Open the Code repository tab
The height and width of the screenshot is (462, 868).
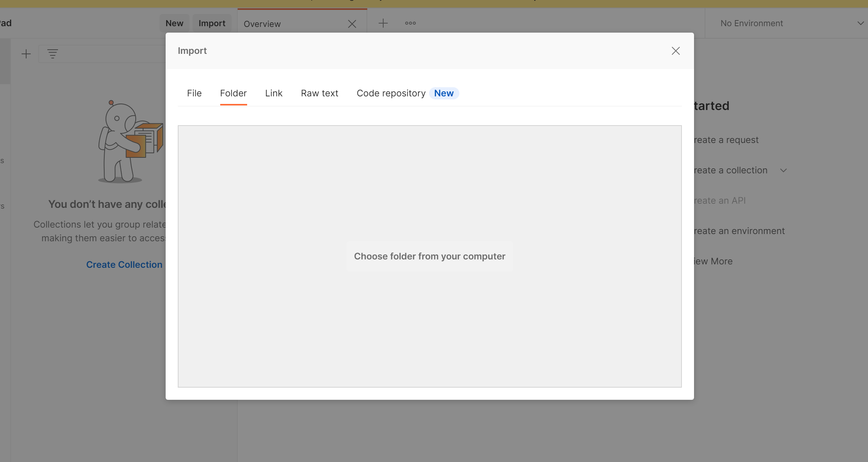click(x=391, y=93)
